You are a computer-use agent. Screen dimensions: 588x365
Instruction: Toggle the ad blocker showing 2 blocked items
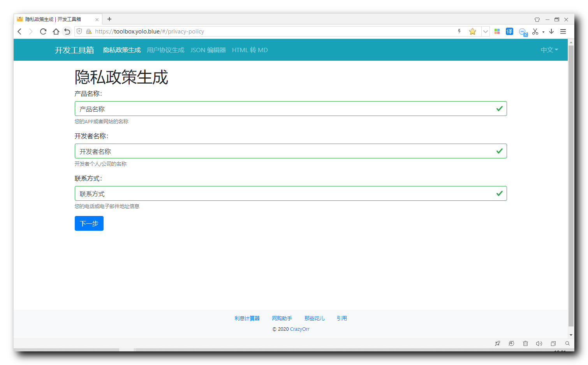(x=523, y=32)
